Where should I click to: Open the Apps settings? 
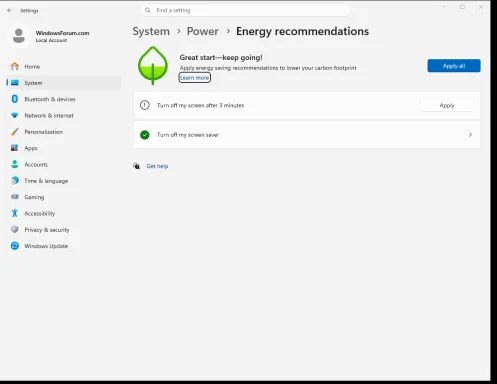pyautogui.click(x=63, y=148)
